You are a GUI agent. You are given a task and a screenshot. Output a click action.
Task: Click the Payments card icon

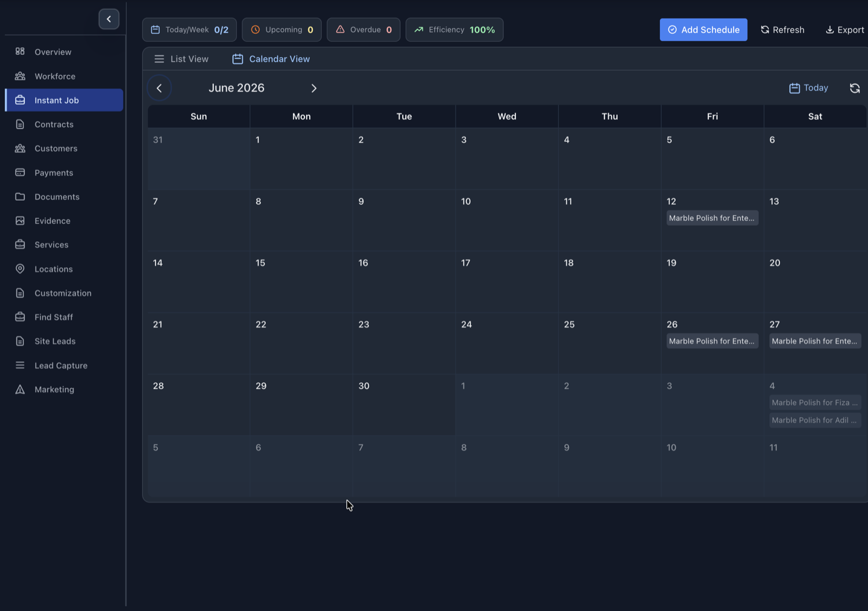[x=20, y=173]
